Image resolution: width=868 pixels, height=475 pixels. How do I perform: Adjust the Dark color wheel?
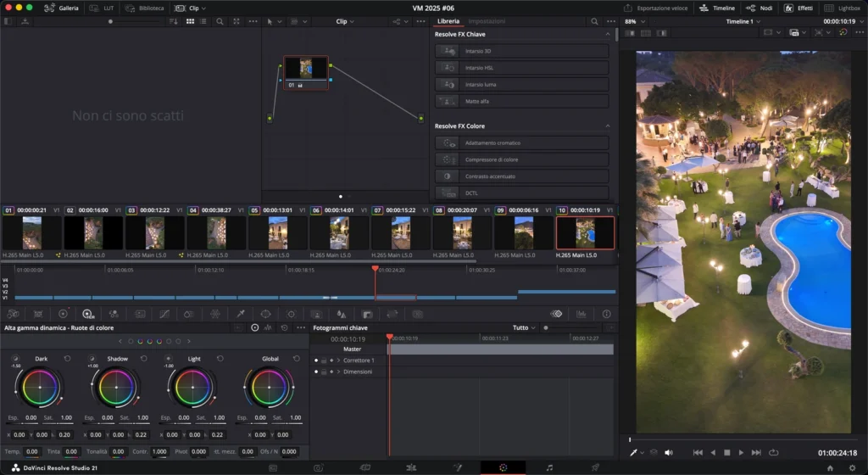click(x=39, y=388)
